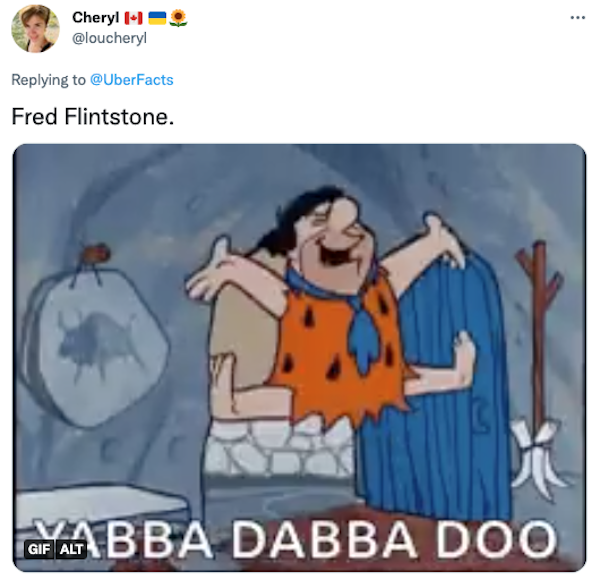The height and width of the screenshot is (580, 600).
Task: Open Cheryl's profile picture avatar
Action: pos(35,28)
